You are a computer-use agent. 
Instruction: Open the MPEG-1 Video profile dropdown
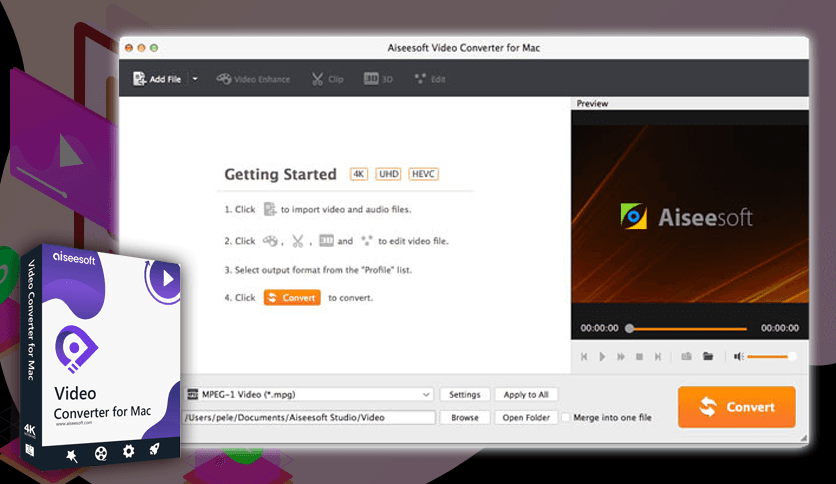309,394
